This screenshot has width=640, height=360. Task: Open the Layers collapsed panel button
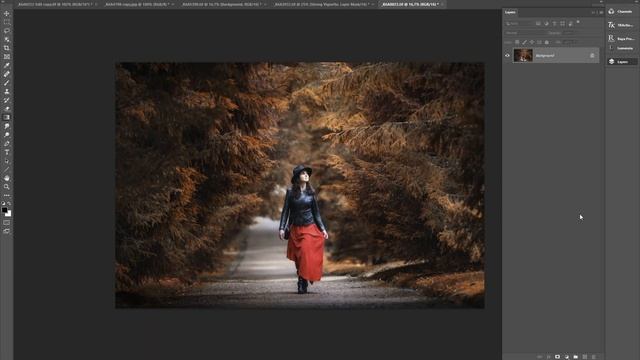tap(621, 62)
